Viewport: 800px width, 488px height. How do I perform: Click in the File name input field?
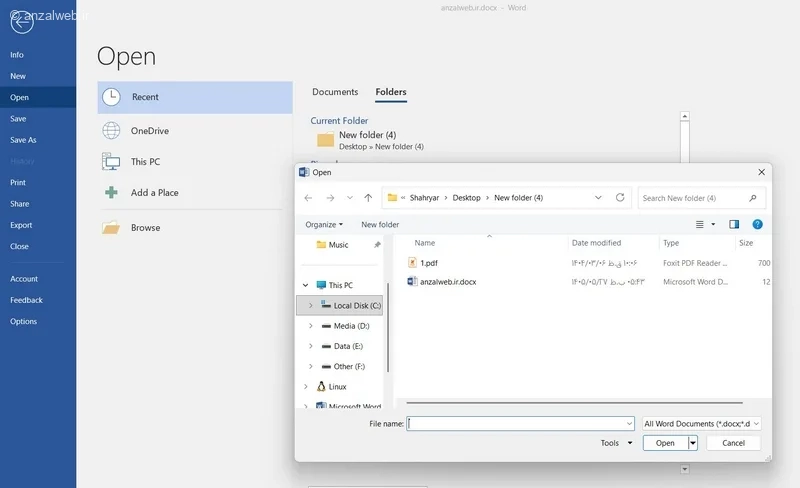tap(516, 424)
